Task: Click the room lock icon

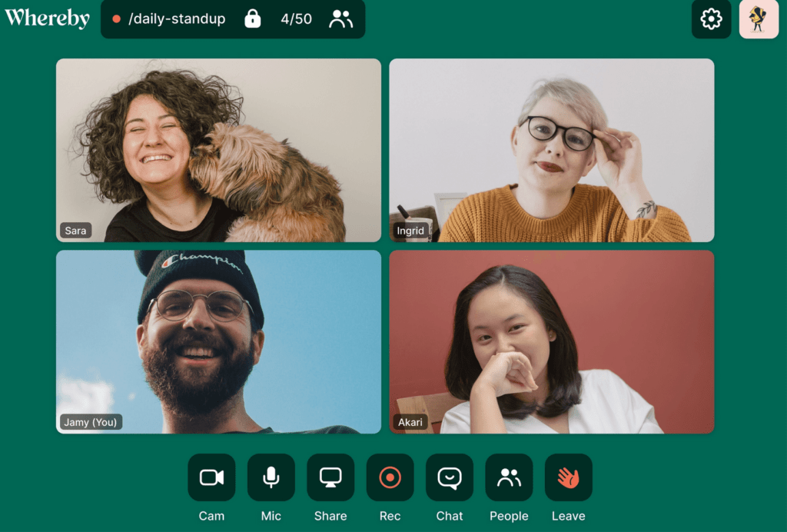Action: point(253,19)
